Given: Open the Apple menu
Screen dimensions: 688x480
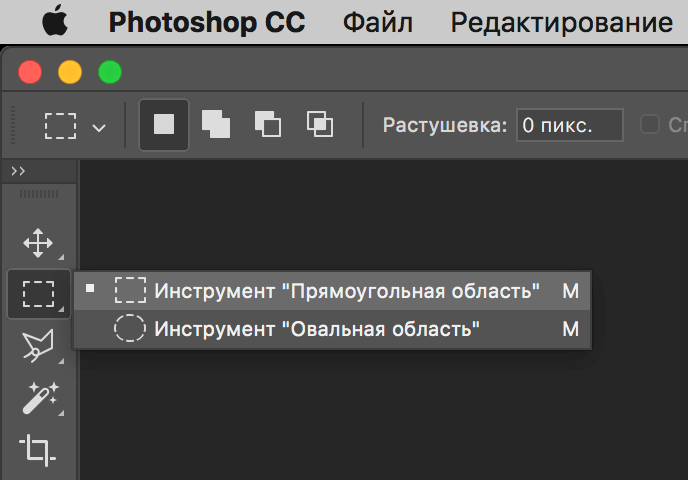Looking at the screenshot, I should coord(55,22).
